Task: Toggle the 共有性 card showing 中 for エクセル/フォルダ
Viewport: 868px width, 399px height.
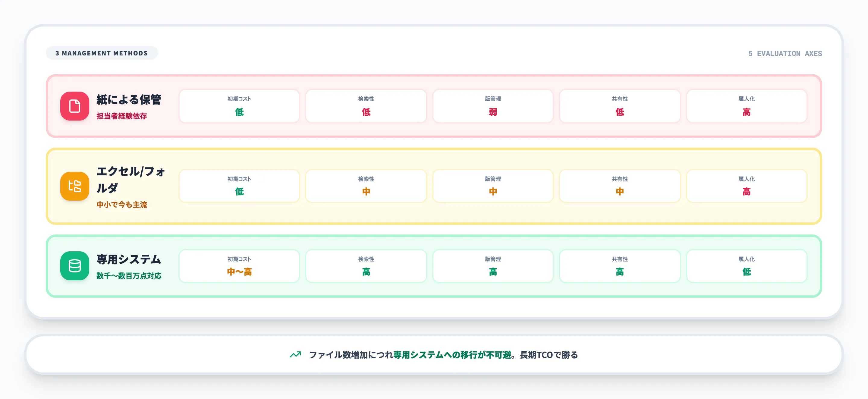Action: click(620, 186)
